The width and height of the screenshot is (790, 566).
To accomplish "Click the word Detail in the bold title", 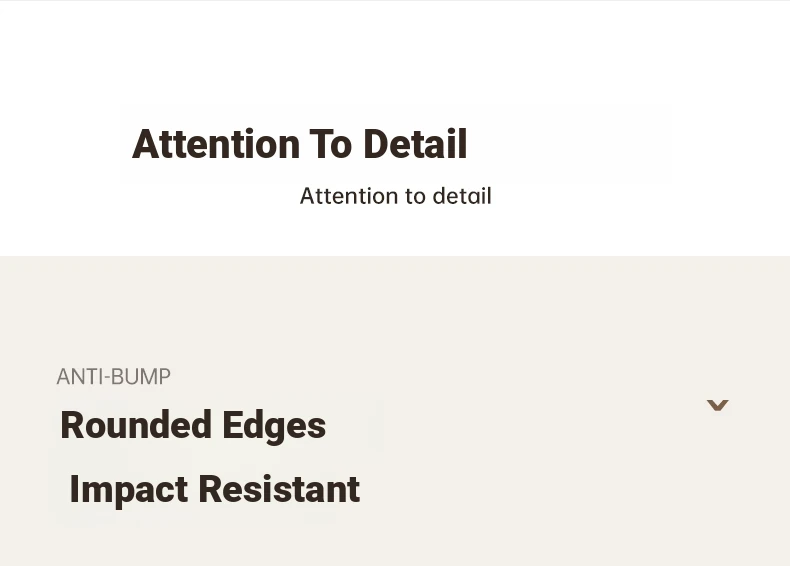I will (x=415, y=144).
